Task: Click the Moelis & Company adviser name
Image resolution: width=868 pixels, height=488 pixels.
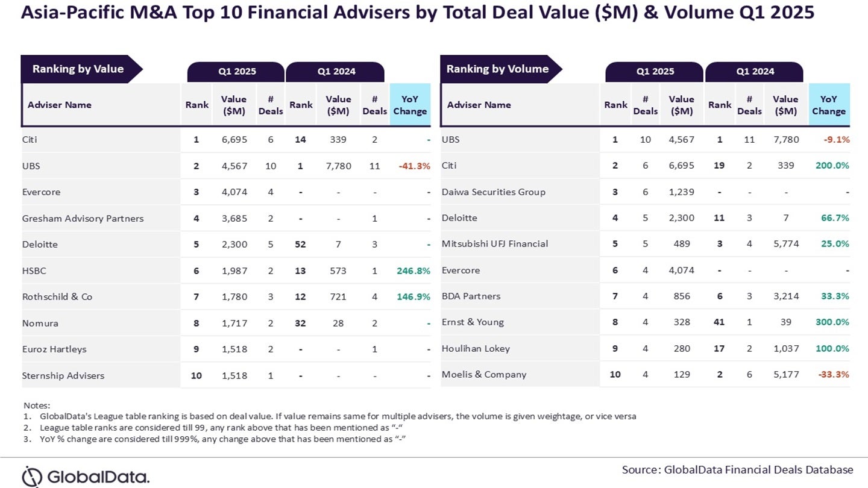Action: (483, 374)
